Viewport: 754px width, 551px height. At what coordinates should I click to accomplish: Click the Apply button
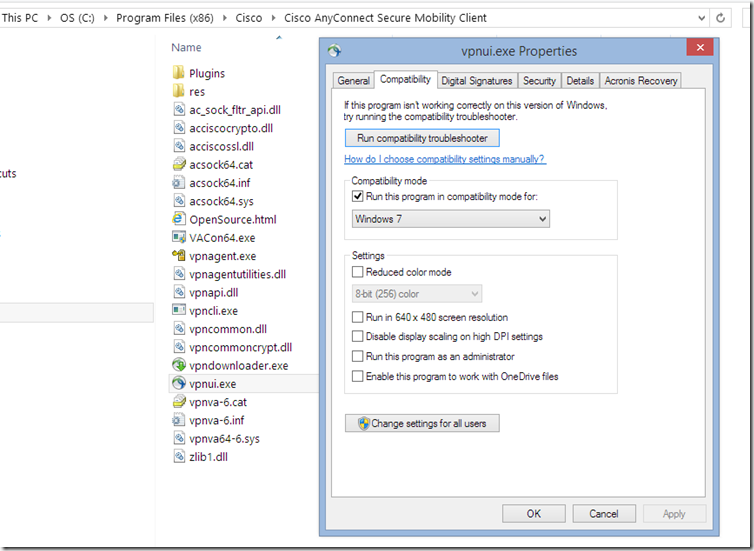tap(674, 514)
